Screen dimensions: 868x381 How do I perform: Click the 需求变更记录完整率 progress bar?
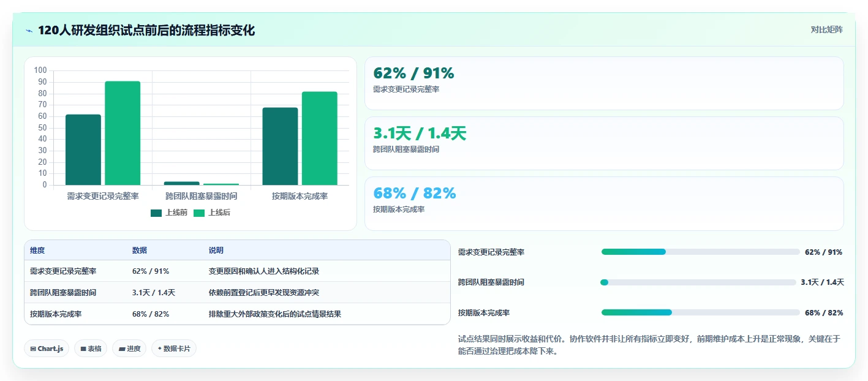pyautogui.click(x=700, y=252)
